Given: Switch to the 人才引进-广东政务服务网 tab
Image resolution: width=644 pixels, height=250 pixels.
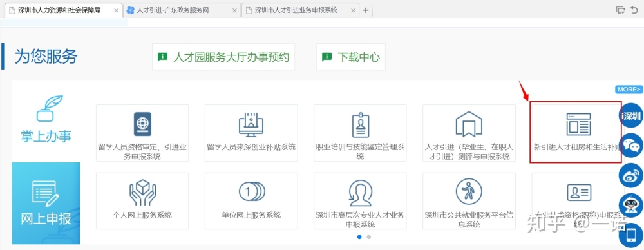Looking at the screenshot, I should (182, 10).
